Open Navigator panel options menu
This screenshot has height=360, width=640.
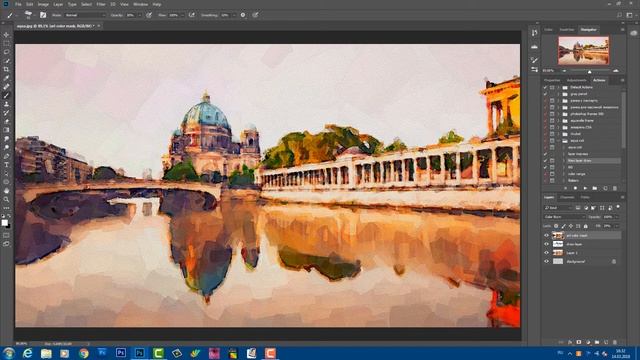point(622,30)
